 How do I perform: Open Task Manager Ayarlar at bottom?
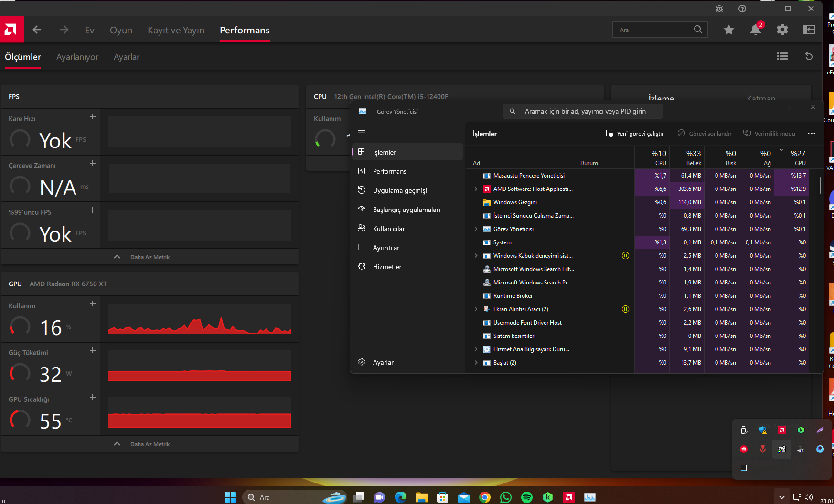[407, 362]
